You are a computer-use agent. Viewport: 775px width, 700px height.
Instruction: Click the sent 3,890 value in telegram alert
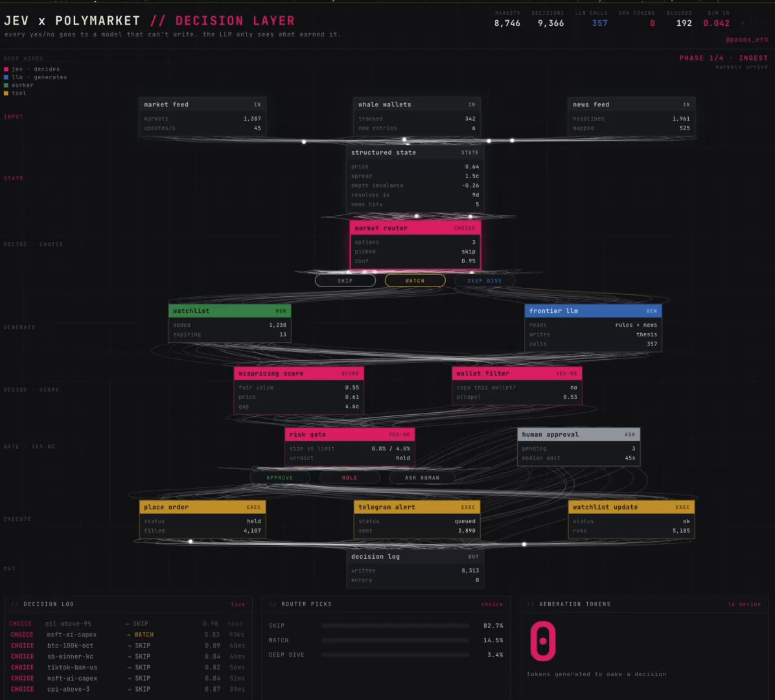pos(467,531)
